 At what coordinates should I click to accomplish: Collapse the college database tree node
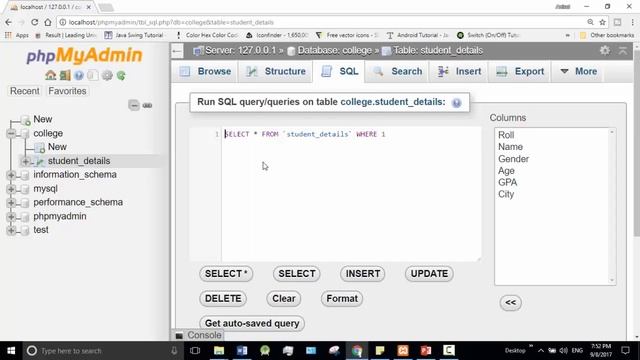(11, 133)
